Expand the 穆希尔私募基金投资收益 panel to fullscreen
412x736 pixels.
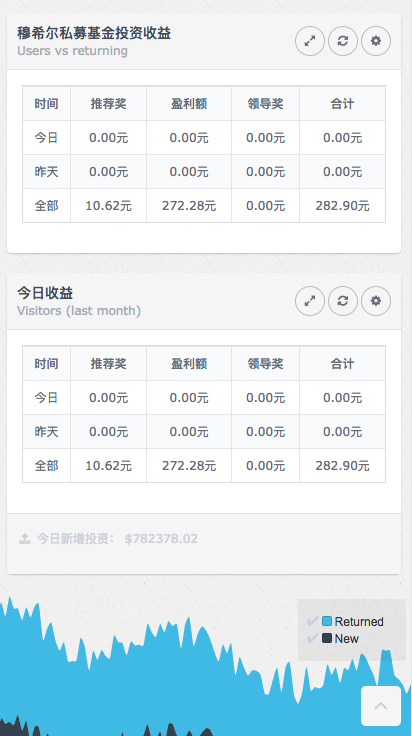coord(310,41)
